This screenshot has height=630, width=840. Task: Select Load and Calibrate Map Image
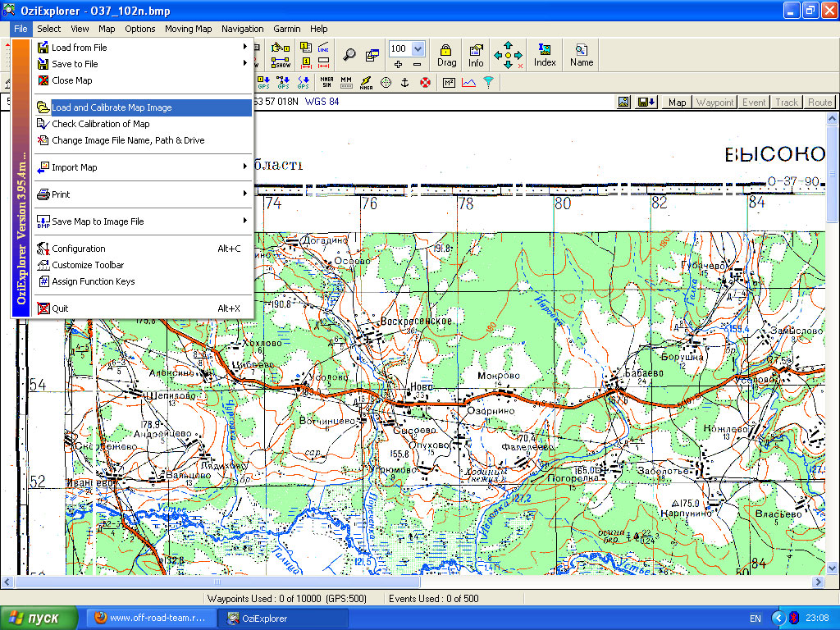pyautogui.click(x=143, y=107)
